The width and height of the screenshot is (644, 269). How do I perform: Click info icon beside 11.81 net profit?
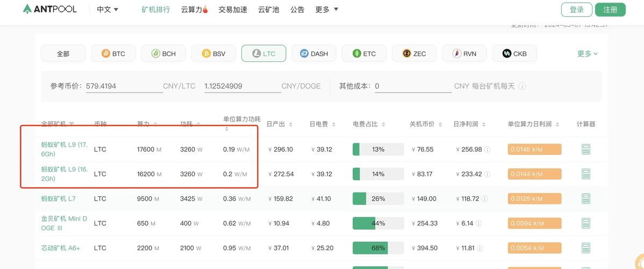pyautogui.click(x=480, y=248)
